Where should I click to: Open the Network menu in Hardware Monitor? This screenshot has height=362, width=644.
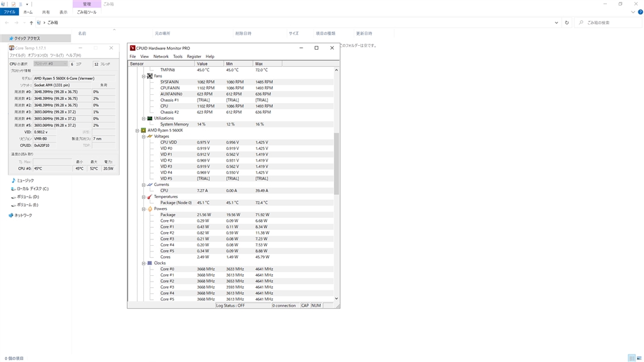tap(161, 57)
